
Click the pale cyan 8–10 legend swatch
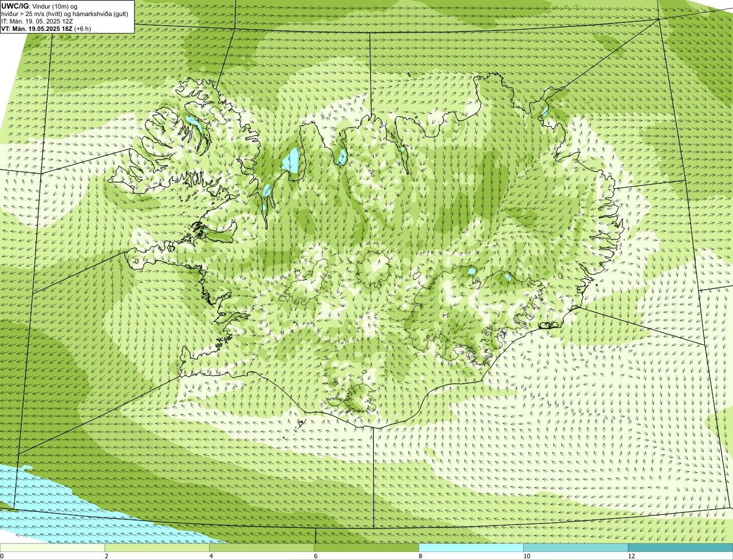pos(471,547)
